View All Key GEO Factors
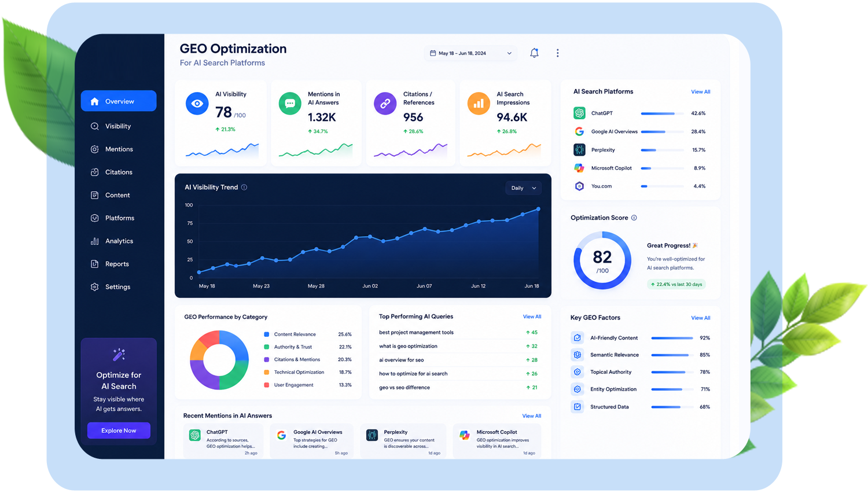This screenshot has width=868, height=493. click(700, 318)
